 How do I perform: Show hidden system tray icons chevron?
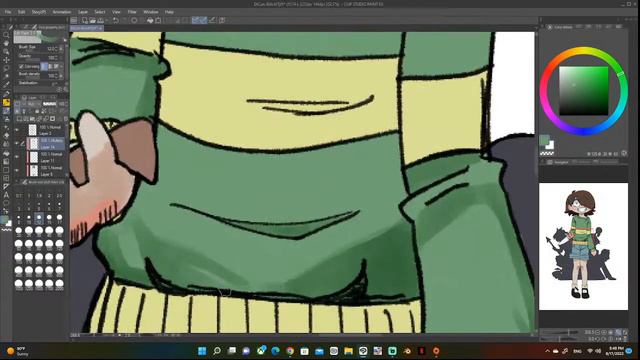pos(547,351)
